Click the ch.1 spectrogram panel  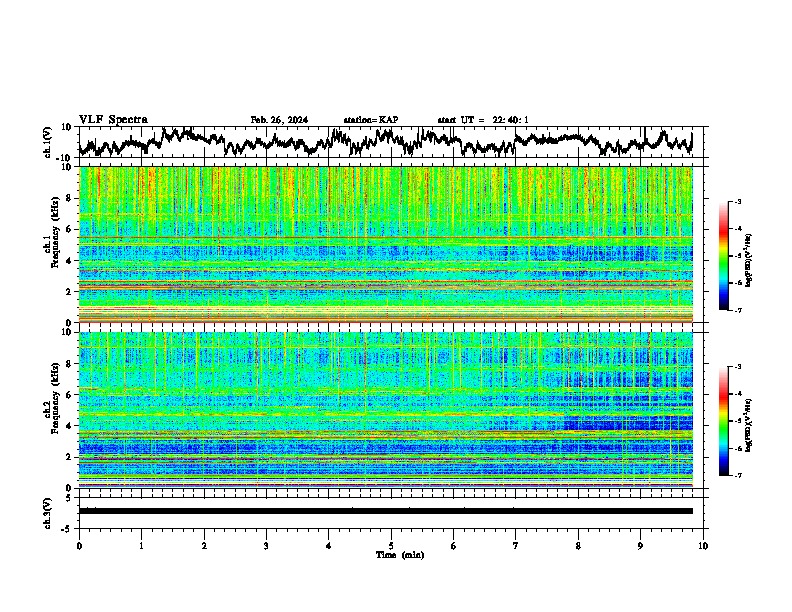click(x=386, y=244)
